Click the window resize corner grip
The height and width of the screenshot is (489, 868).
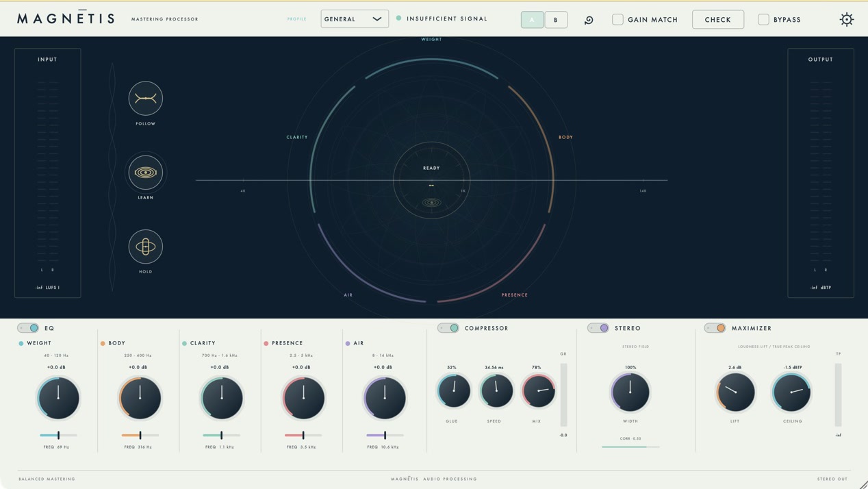coord(863,484)
